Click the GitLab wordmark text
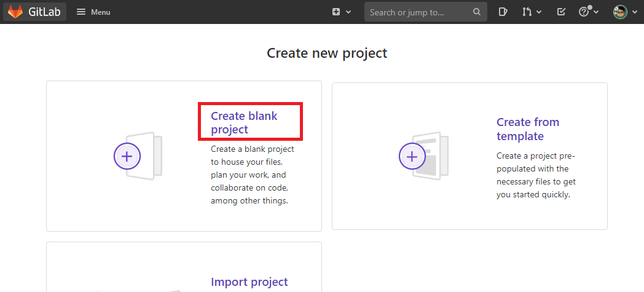This screenshot has height=292, width=644. tap(45, 12)
